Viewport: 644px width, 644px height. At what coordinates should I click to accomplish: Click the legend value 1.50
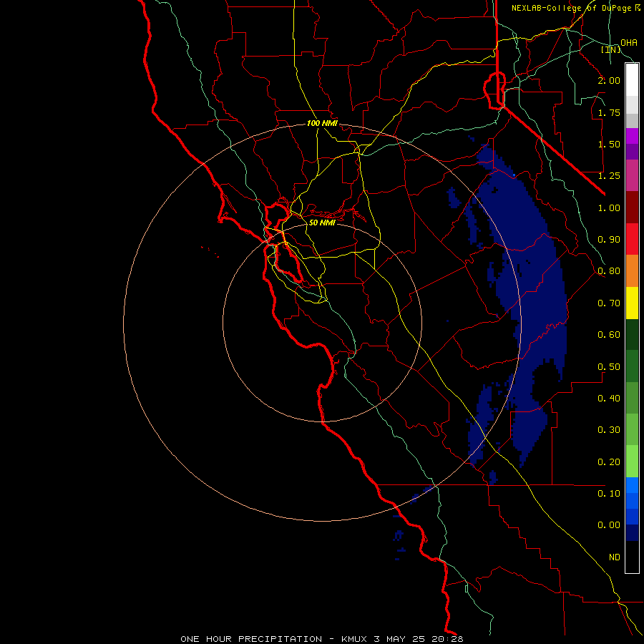click(x=609, y=144)
